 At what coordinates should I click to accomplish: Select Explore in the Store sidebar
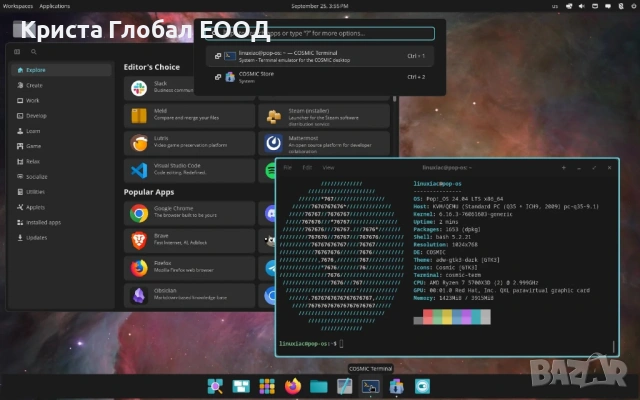(x=61, y=70)
